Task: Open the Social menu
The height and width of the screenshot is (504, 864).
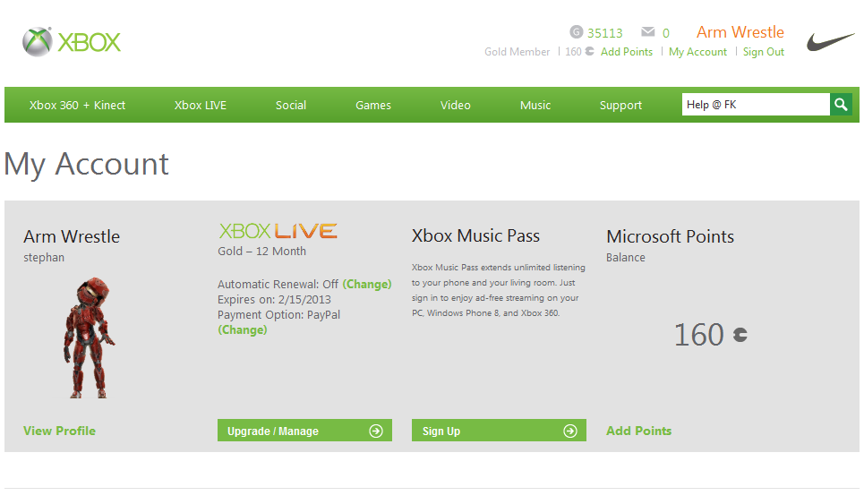Action: [291, 105]
